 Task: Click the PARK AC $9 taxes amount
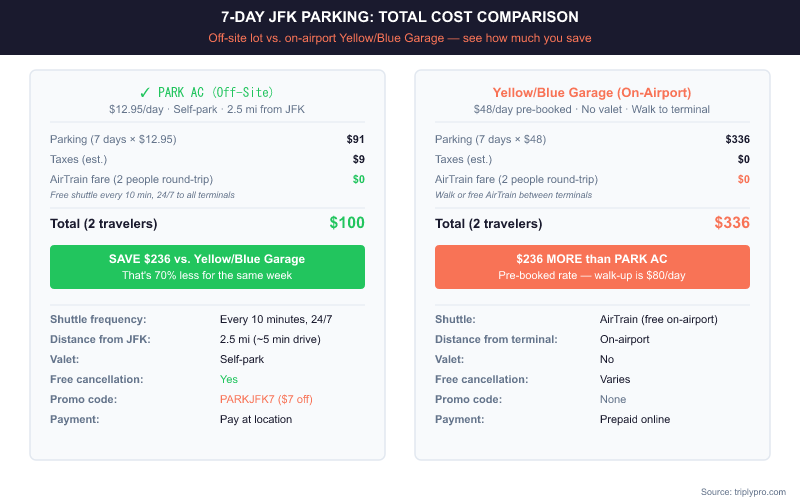(x=358, y=159)
